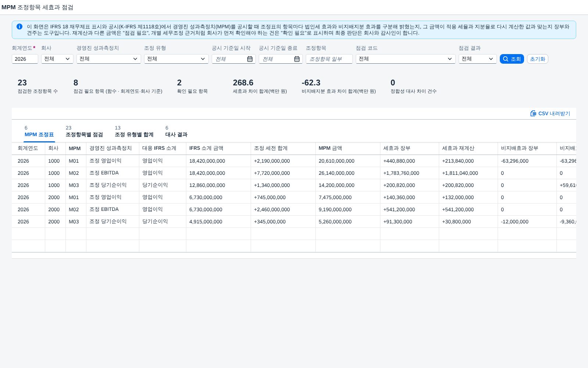This screenshot has height=368, width=588.
Task: Select cell +7,720,000,000 in 조정 세전 합계
Action: click(x=283, y=173)
